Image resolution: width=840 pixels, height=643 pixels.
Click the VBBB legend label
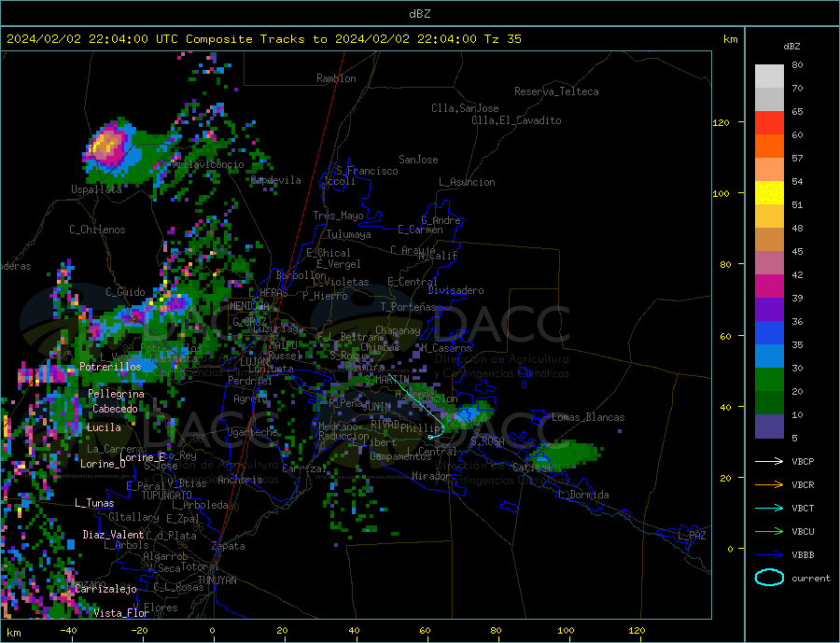click(803, 554)
